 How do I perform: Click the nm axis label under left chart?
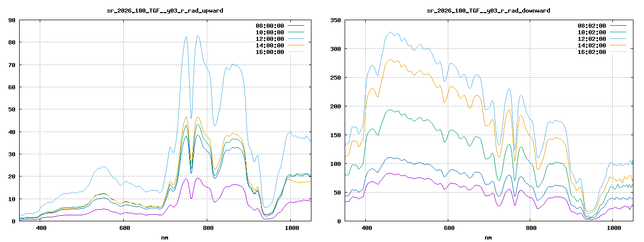(x=165, y=237)
